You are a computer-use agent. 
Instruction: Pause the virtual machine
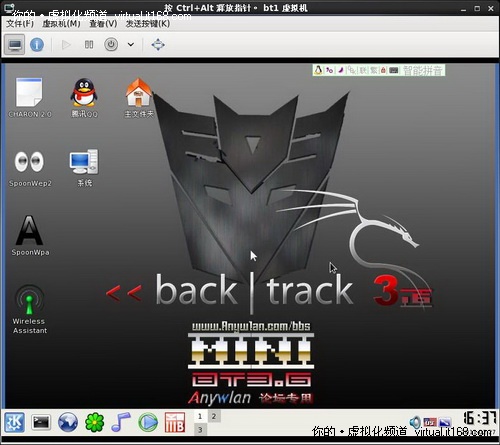pyautogui.click(x=89, y=44)
